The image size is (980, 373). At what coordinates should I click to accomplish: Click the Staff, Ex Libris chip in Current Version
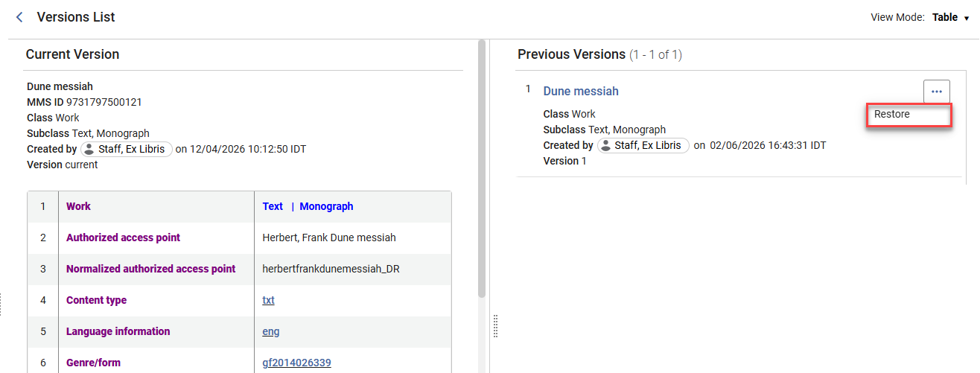coord(127,149)
